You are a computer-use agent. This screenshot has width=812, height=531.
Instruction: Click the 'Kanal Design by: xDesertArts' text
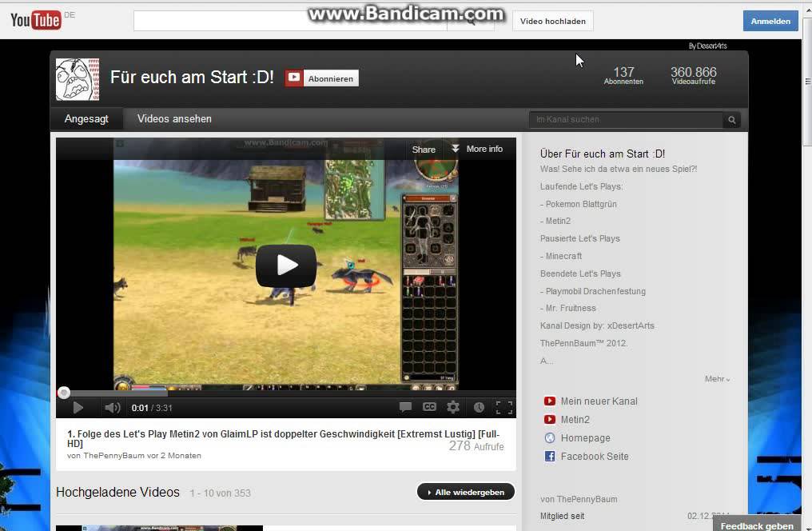pyautogui.click(x=597, y=325)
